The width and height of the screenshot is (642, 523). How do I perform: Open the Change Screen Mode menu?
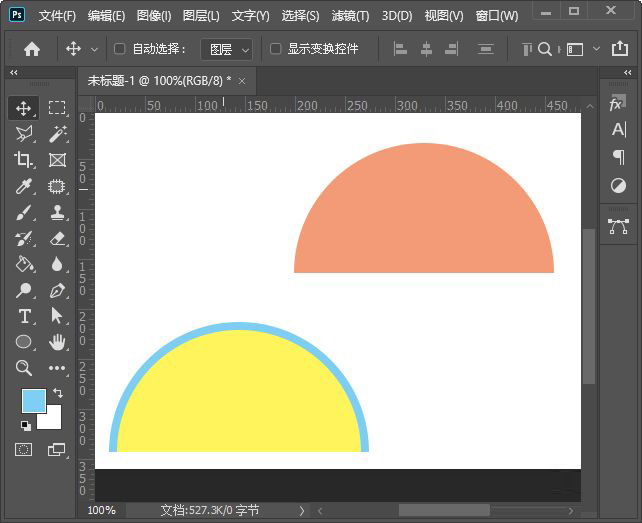click(x=57, y=449)
